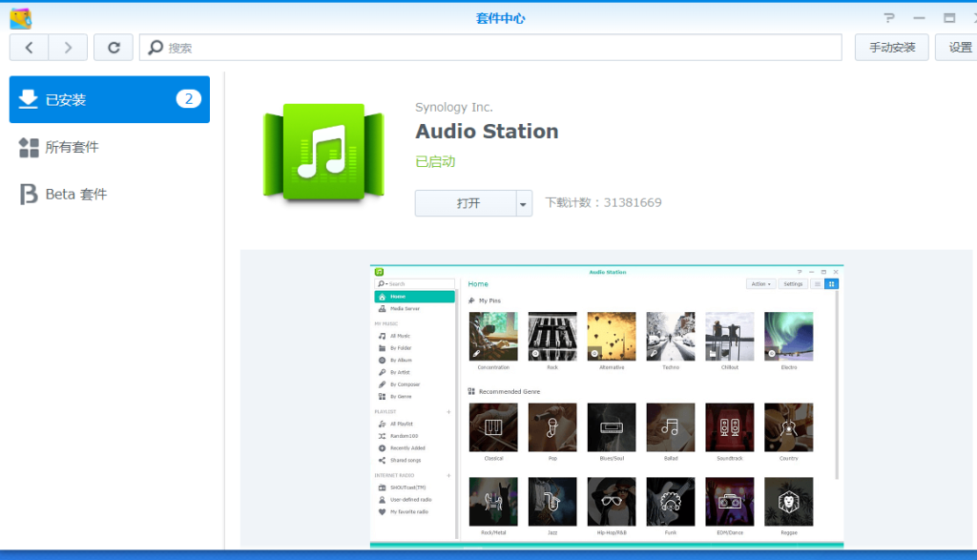Select the 已安装 sidebar tab
Screen dimensions: 977x560
pyautogui.click(x=109, y=99)
